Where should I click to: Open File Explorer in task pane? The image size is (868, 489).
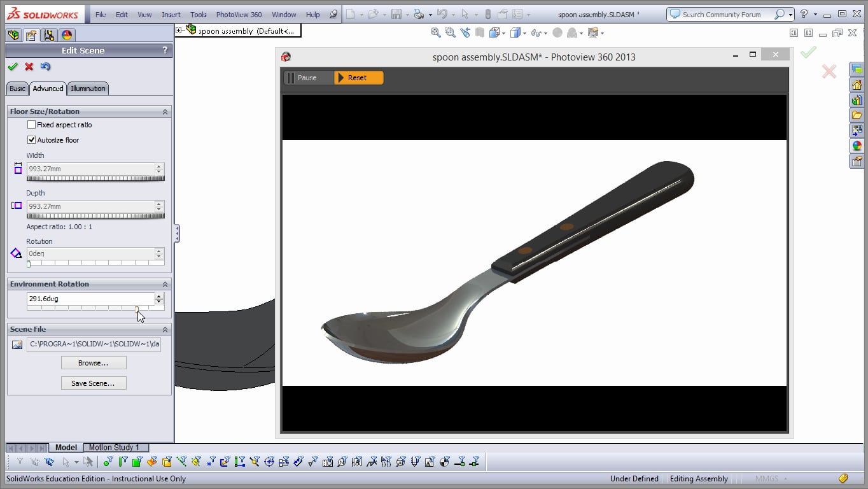coord(857,115)
